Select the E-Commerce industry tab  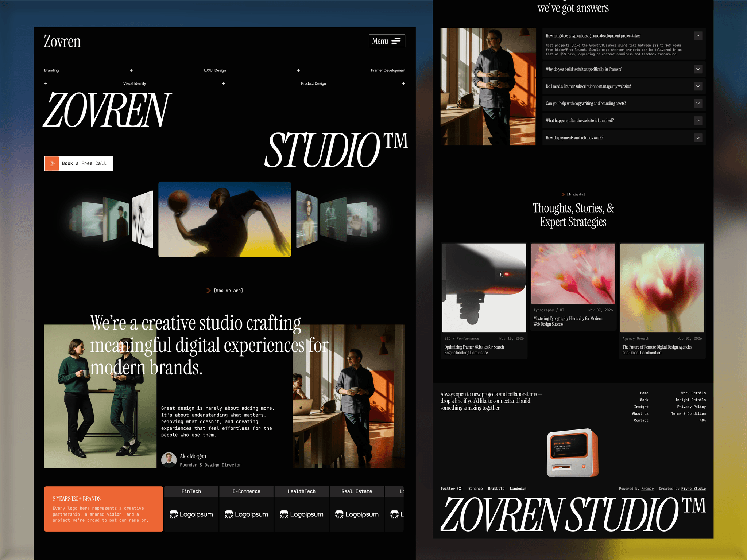tap(247, 491)
